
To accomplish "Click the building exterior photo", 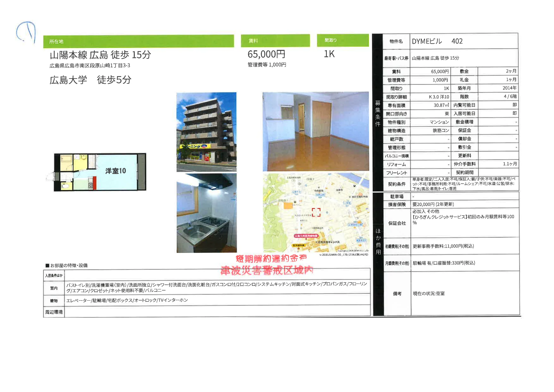I will pyautogui.click(x=206, y=132).
